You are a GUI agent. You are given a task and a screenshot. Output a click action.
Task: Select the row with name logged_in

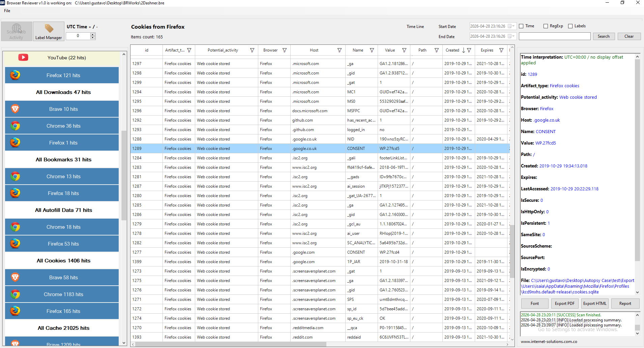[x=320, y=129]
